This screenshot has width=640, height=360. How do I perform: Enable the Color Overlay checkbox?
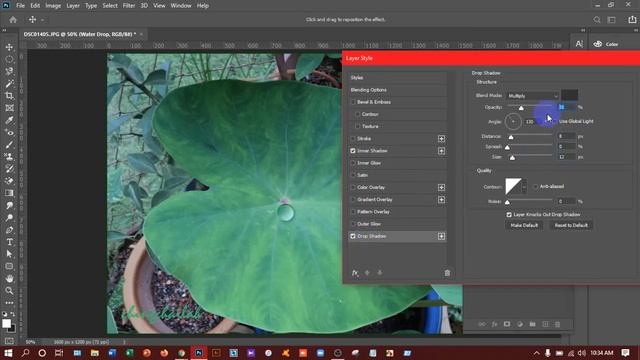353,187
